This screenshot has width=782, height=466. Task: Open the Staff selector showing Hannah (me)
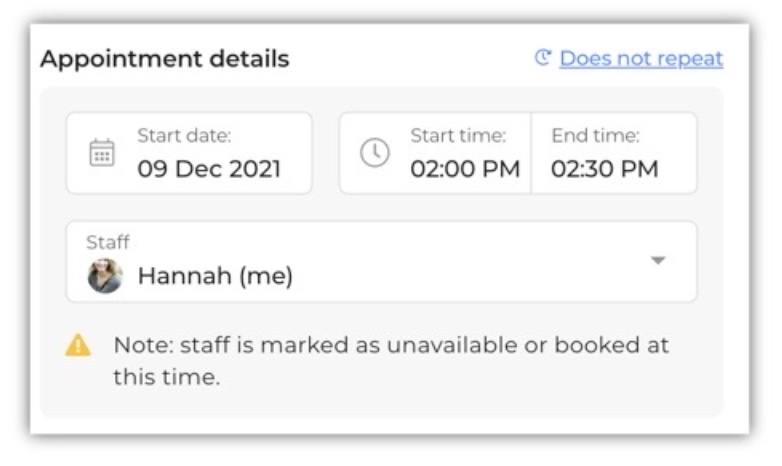[x=382, y=261]
